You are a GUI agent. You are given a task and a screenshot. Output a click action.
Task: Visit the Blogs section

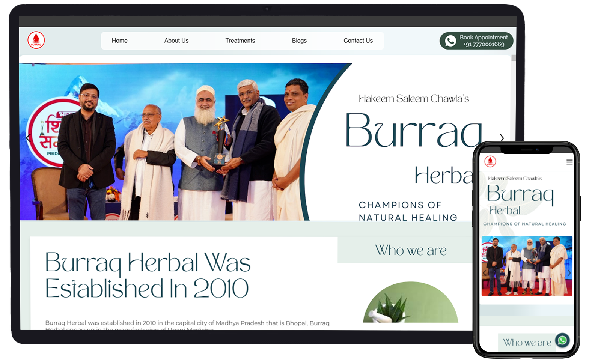tap(299, 41)
